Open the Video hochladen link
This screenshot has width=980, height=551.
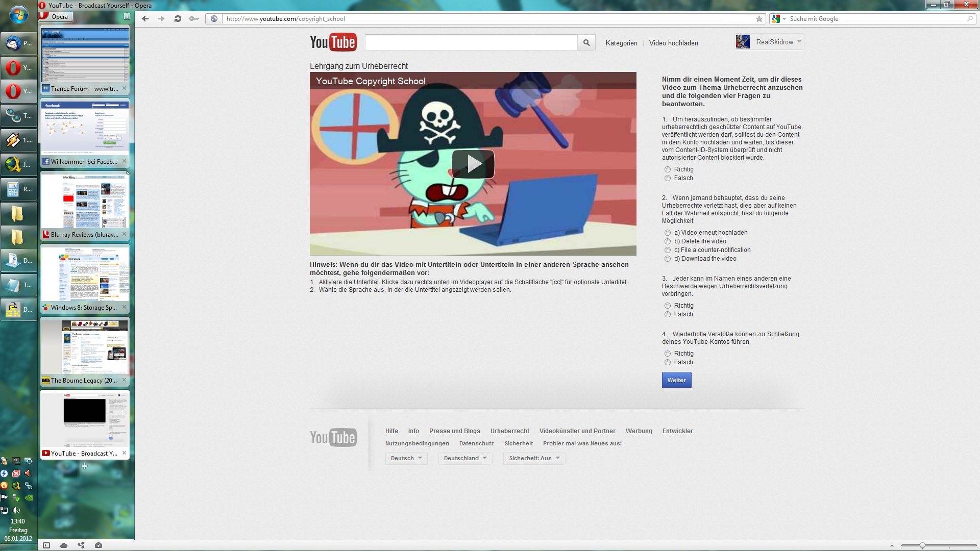pyautogui.click(x=673, y=43)
